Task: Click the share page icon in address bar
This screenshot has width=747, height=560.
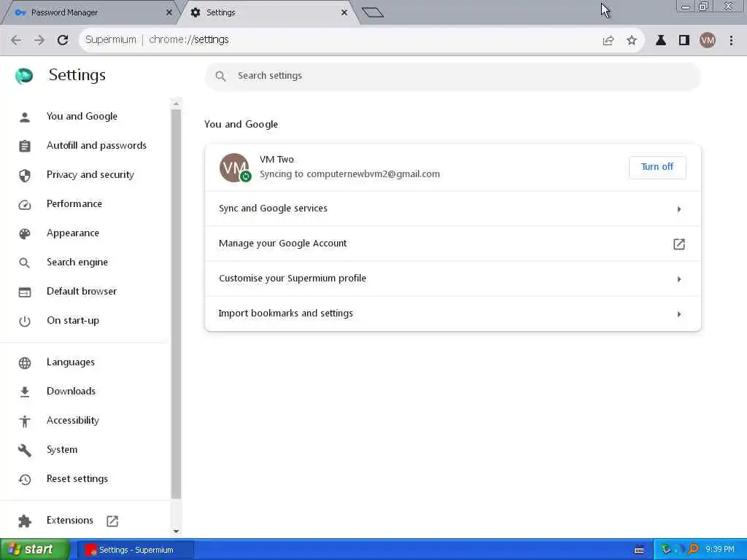Action: [x=608, y=41]
